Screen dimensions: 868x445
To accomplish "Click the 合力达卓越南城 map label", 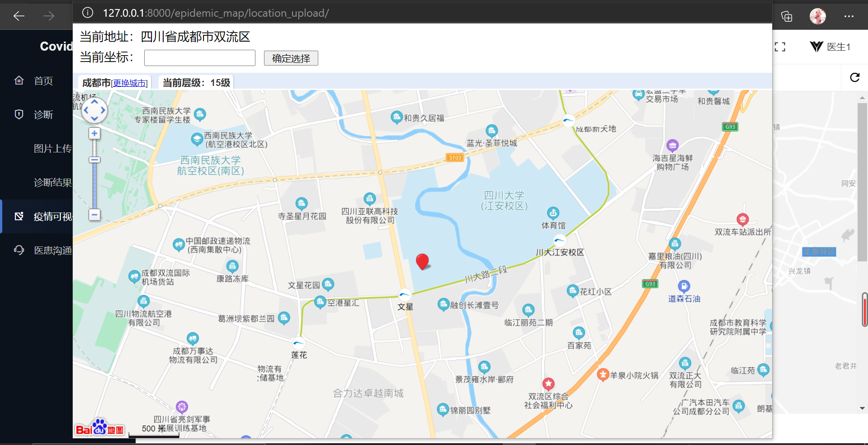I will [368, 393].
